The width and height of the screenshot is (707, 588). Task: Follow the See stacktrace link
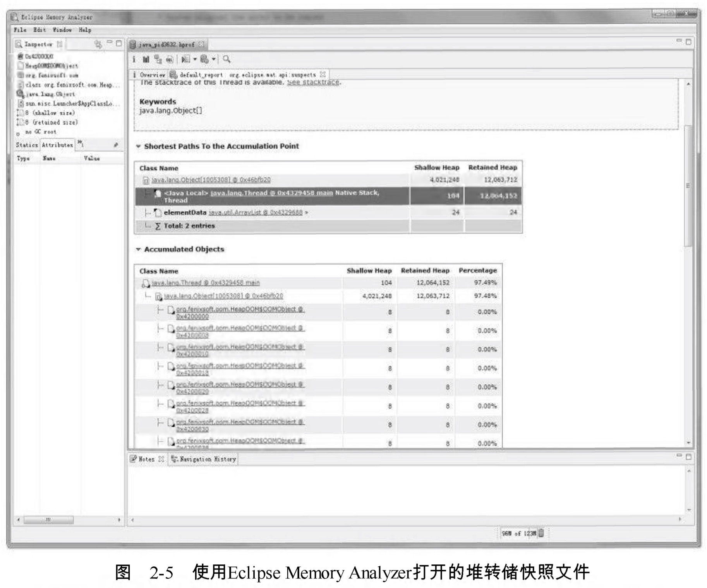313,82
